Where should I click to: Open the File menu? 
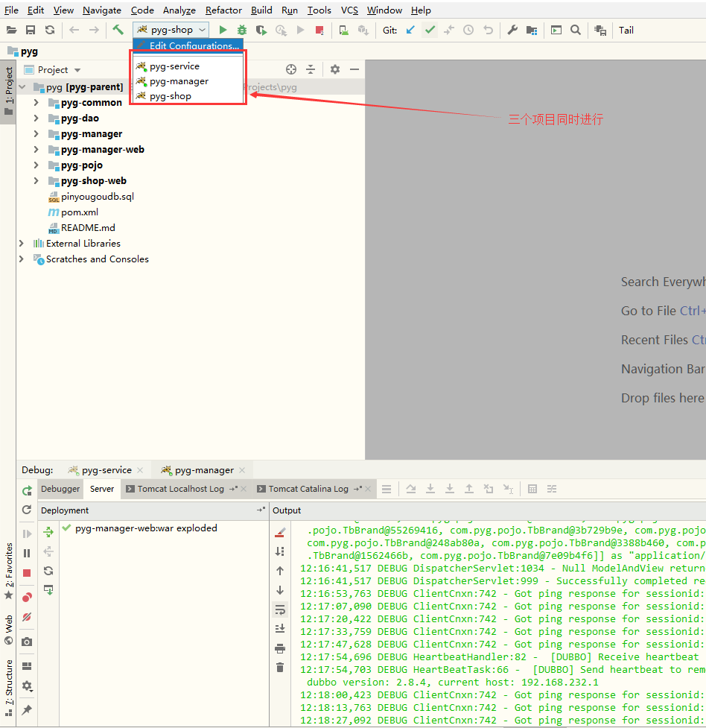tap(11, 10)
